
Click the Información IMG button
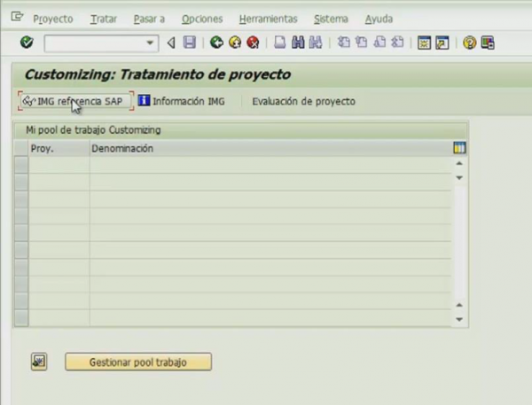click(x=182, y=101)
